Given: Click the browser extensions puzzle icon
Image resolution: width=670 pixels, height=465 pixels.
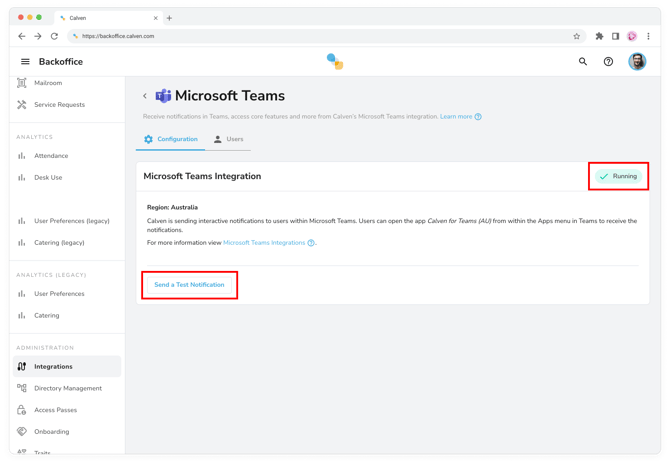Looking at the screenshot, I should click(x=599, y=36).
